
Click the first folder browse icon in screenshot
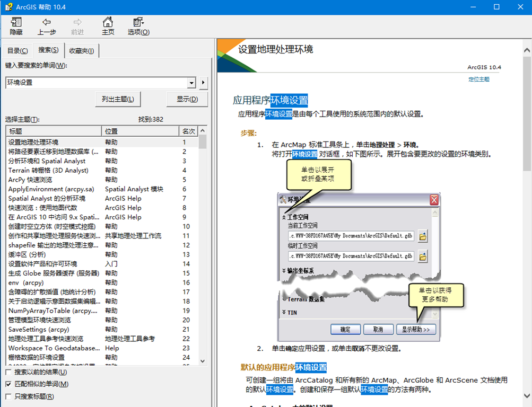422,236
